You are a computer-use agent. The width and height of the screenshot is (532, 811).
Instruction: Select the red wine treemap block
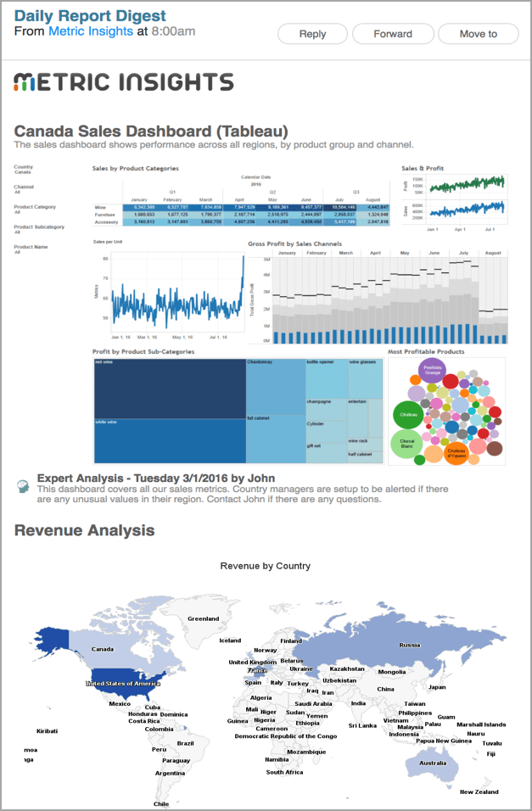[170, 389]
